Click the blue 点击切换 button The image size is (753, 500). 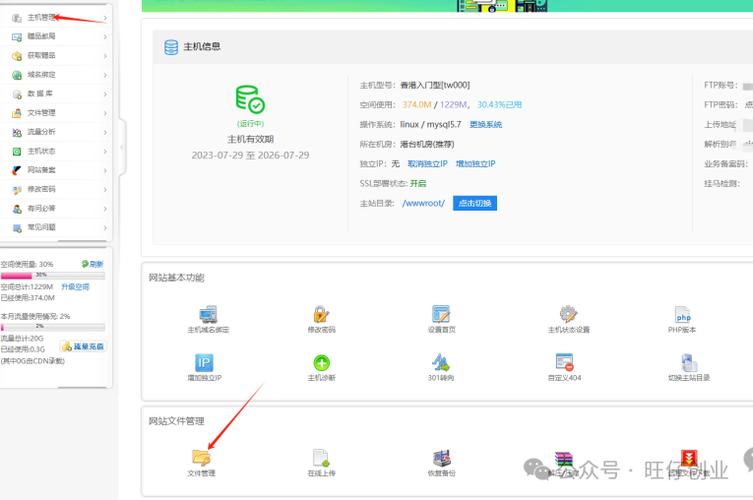pos(474,203)
